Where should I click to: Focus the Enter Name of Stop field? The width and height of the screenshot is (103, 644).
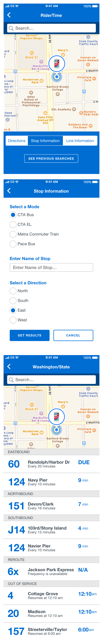point(52,267)
